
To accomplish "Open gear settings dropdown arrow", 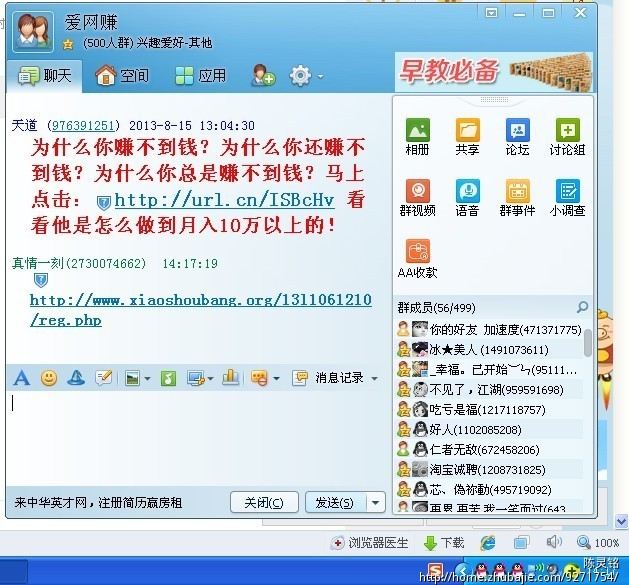I will pos(320,76).
